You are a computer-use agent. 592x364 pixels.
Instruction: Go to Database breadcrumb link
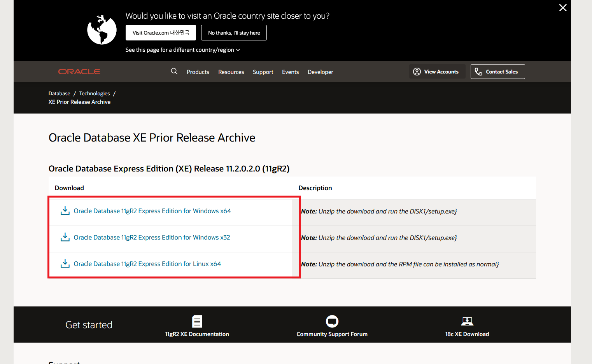click(x=59, y=93)
